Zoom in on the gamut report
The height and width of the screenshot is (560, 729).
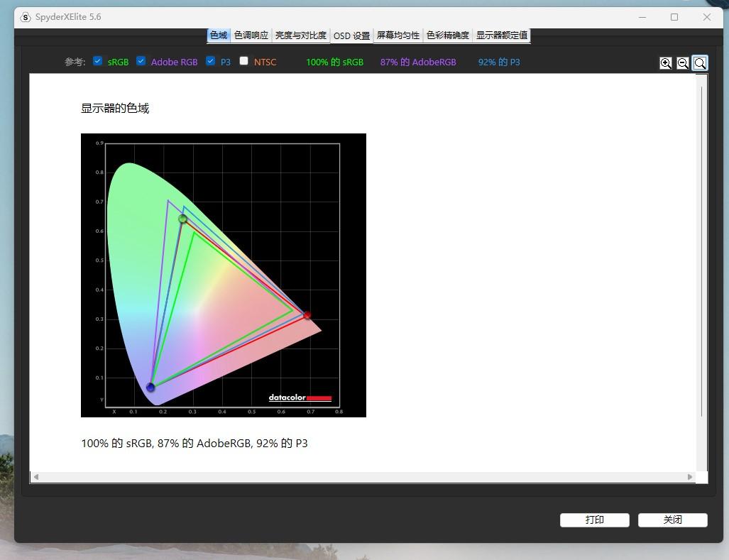tap(665, 62)
